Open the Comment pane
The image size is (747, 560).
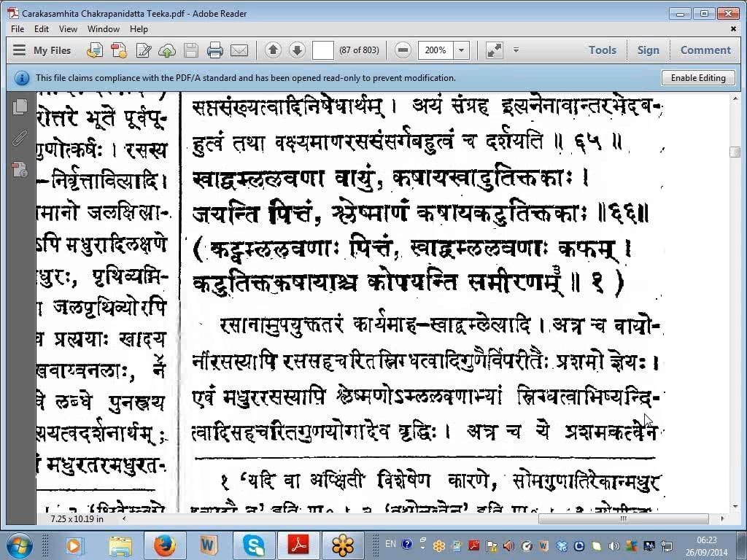[705, 50]
